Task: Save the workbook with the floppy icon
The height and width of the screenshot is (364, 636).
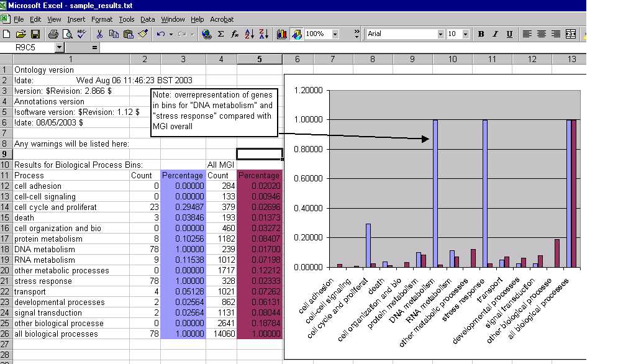Action: 35,34
